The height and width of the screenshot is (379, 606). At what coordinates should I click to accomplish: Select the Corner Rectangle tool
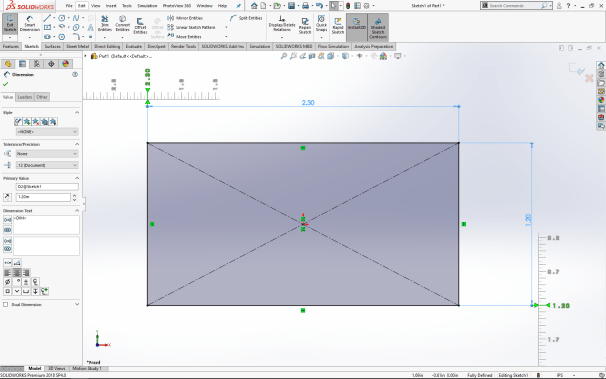[47, 27]
